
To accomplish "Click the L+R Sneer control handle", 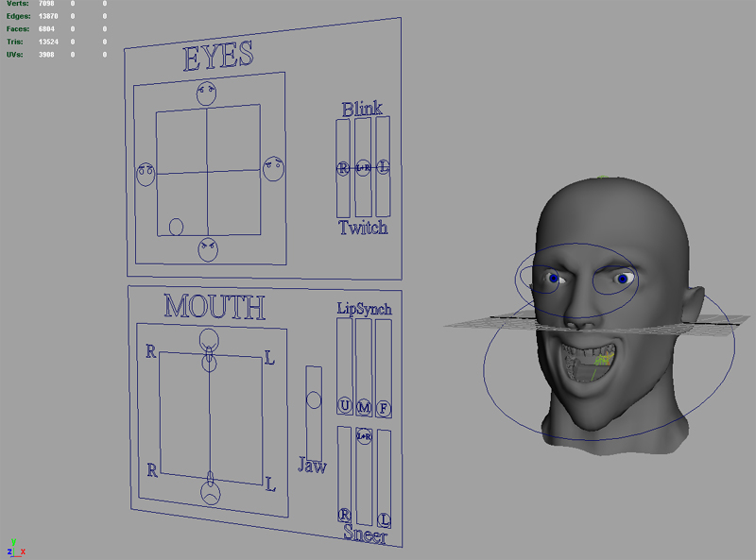I will pos(364,437).
